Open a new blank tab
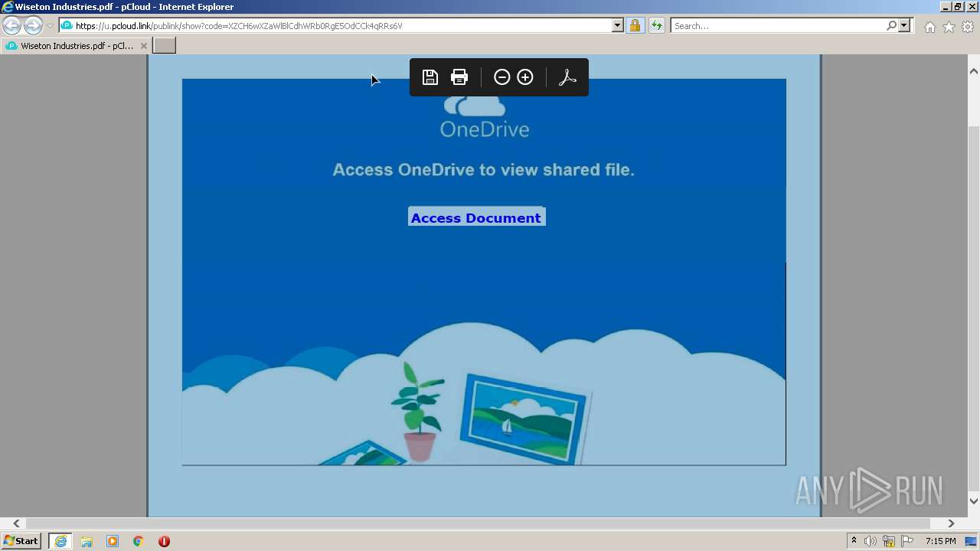 pyautogui.click(x=165, y=46)
